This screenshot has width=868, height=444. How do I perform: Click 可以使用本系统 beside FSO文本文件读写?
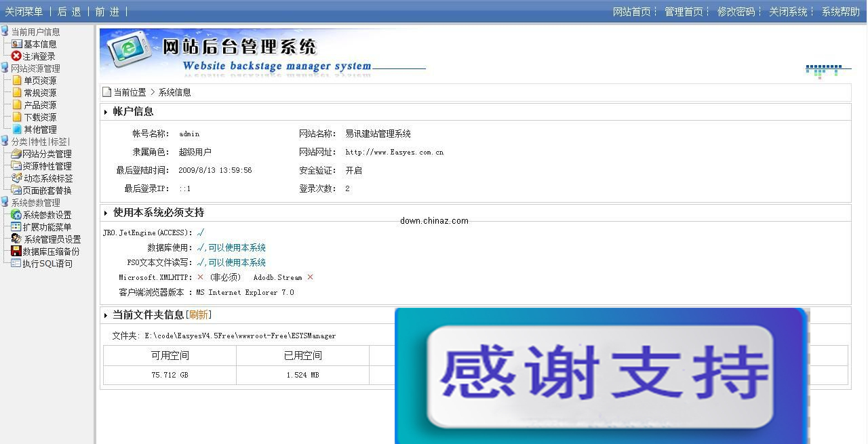[x=237, y=263]
